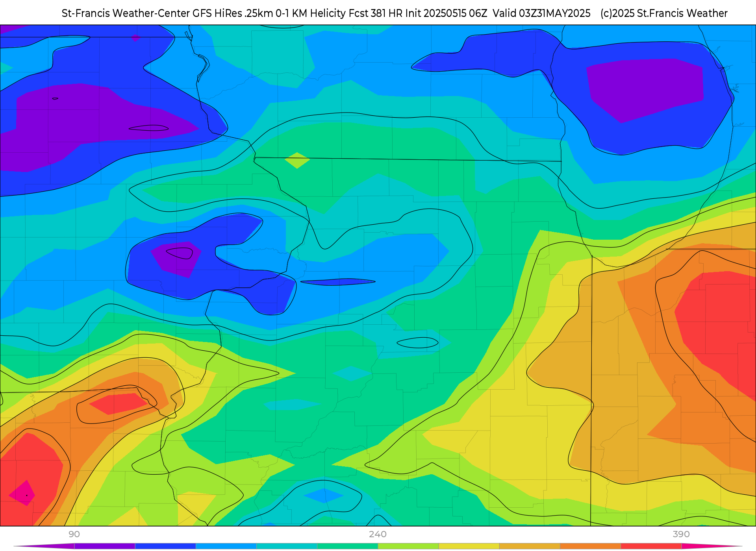756x551 pixels.
Task: Select the light blue colorbar segment
Action: pos(226,546)
